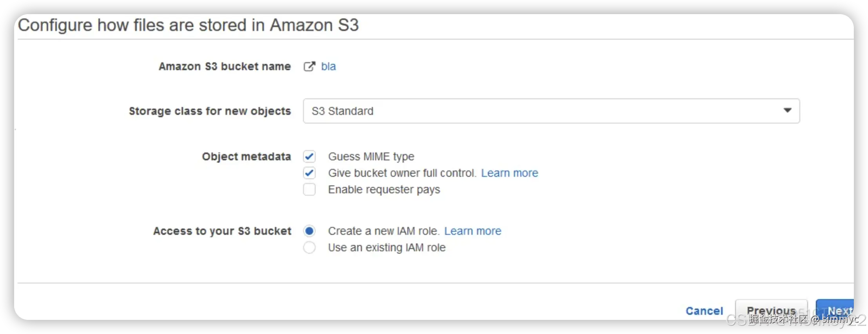This screenshot has width=868, height=334.
Task: Open Learn more about bucket owner control
Action: (x=509, y=173)
